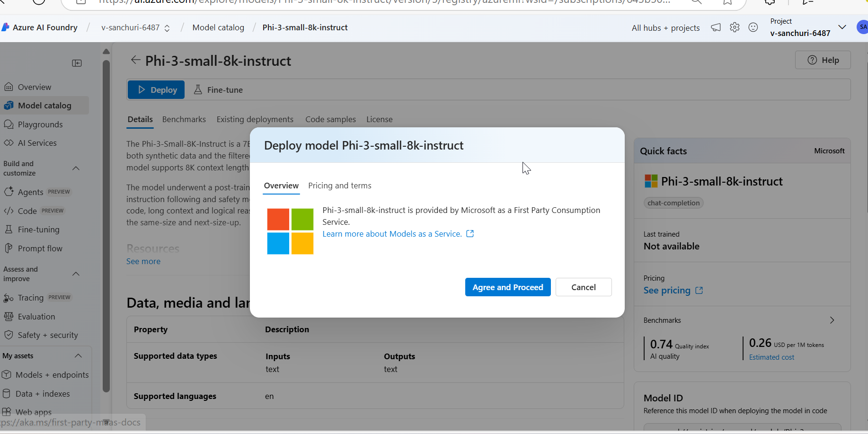This screenshot has width=868, height=434.
Task: Collapse the Assess and improve section
Action: click(x=76, y=274)
